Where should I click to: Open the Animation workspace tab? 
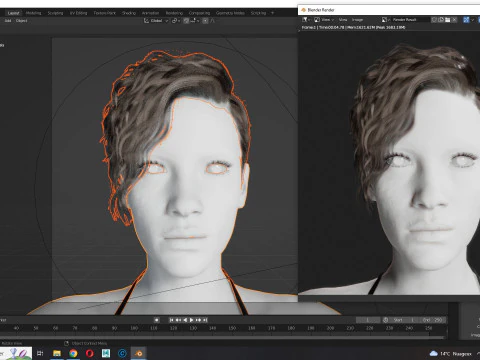[x=150, y=13]
